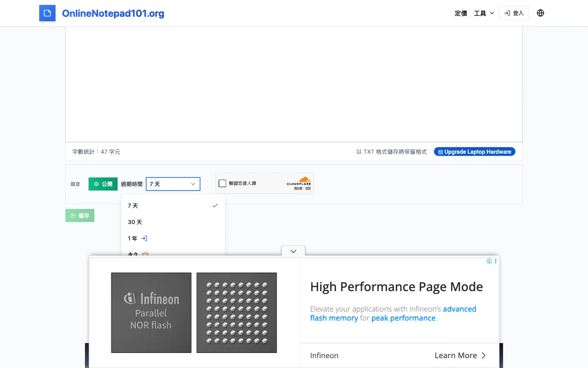Image resolution: width=588 pixels, height=368 pixels.
Task: Select the 30 天 expiration option
Action: click(173, 222)
